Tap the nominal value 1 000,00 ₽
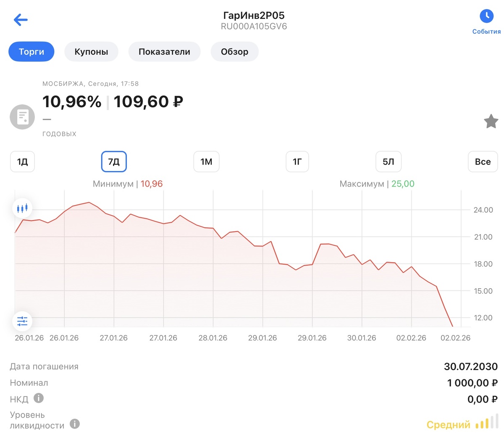504x442 pixels. tap(472, 383)
